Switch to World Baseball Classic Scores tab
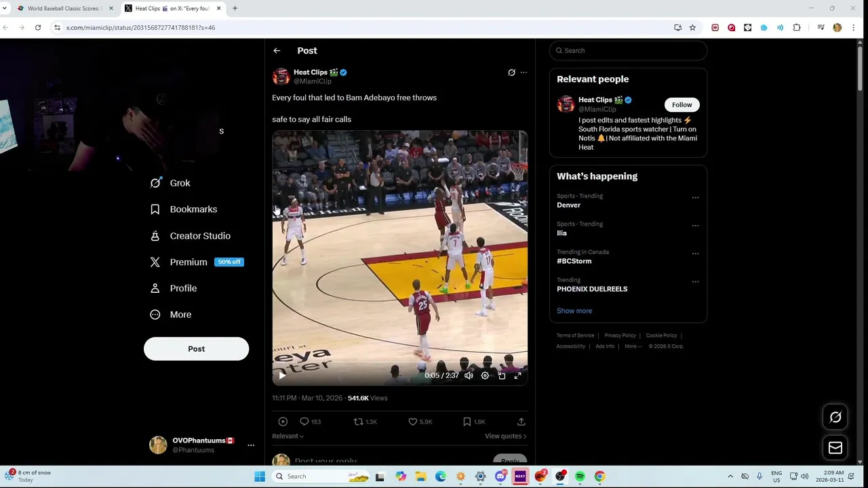 coord(64,8)
